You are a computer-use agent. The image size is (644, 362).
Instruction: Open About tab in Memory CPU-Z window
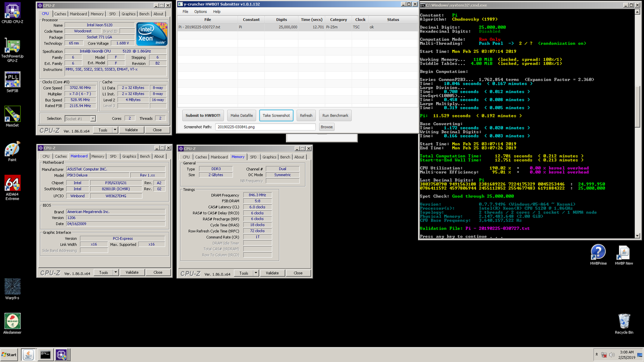[299, 157]
